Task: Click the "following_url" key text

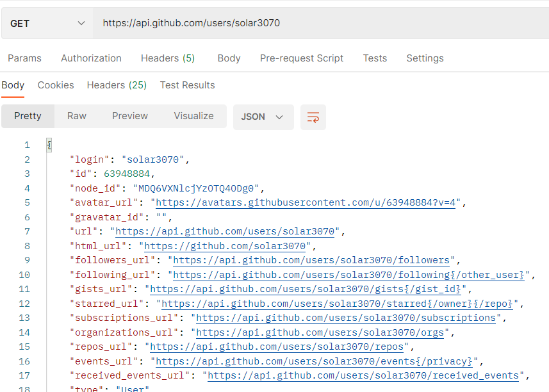Action: 112,275
